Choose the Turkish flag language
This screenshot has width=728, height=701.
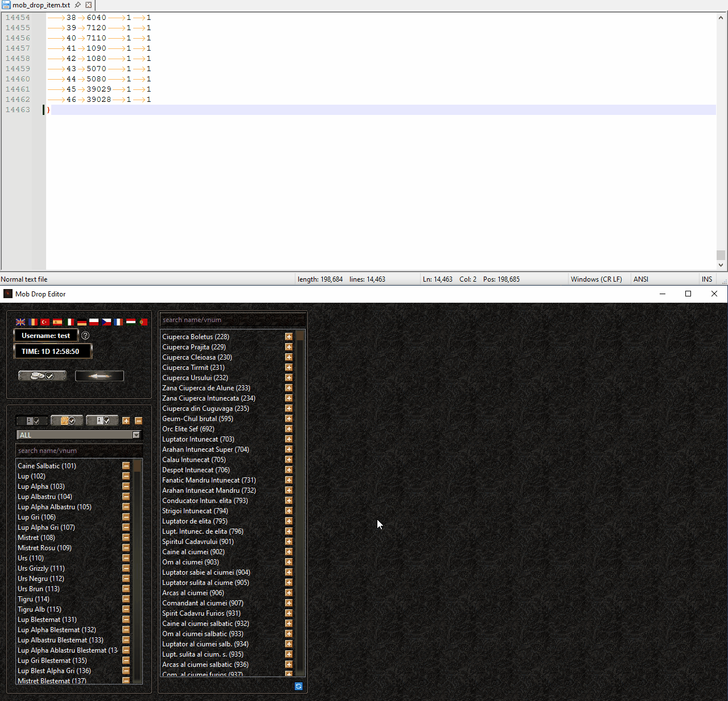coord(45,322)
